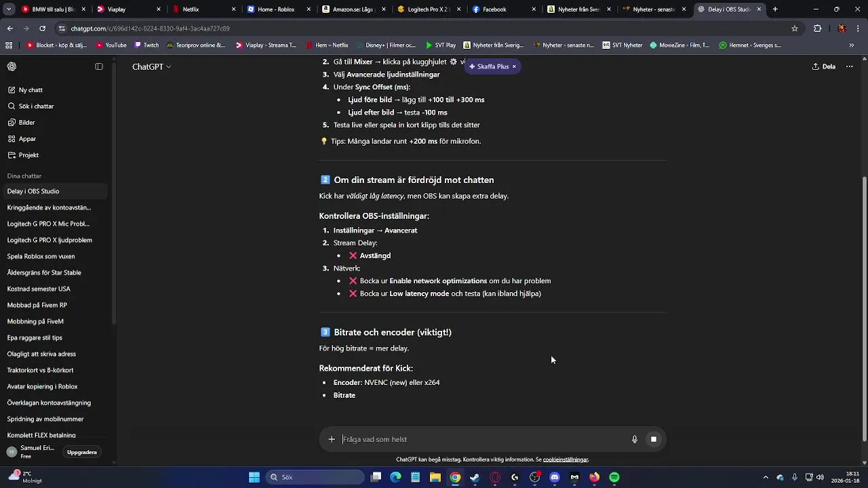868x488 pixels.
Task: Open chat Spela Roblox som vuxen
Action: [x=54, y=256]
